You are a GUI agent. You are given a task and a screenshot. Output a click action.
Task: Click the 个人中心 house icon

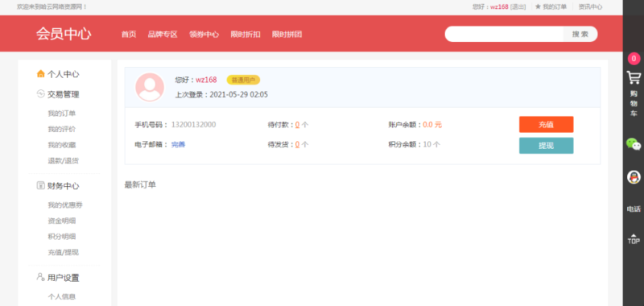point(41,74)
